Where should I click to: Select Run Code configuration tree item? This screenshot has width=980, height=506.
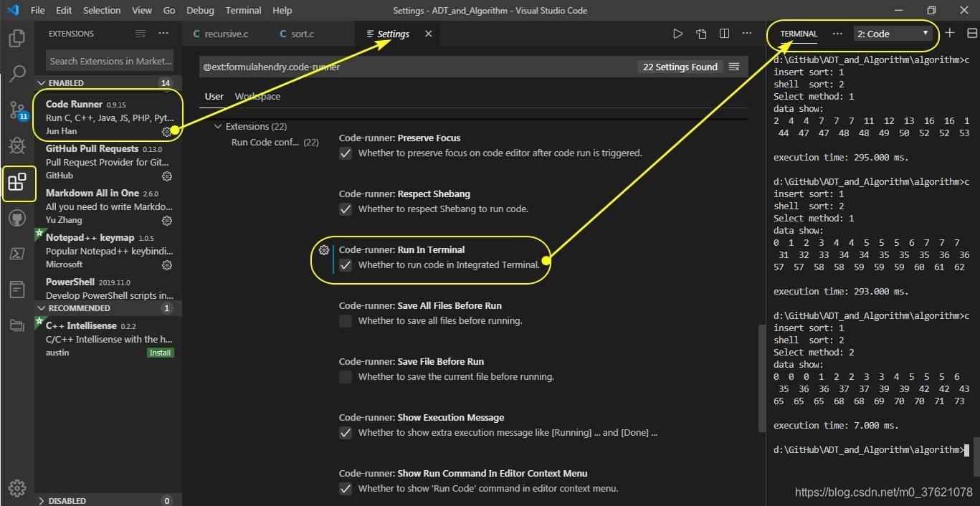point(275,143)
